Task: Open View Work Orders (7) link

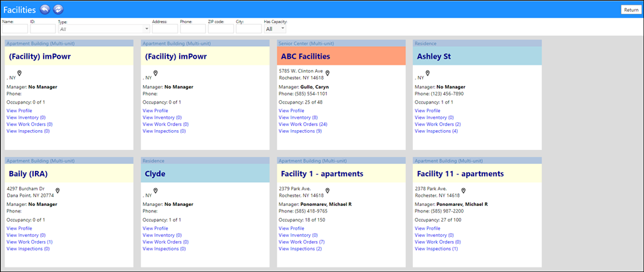Action: pos(301,242)
